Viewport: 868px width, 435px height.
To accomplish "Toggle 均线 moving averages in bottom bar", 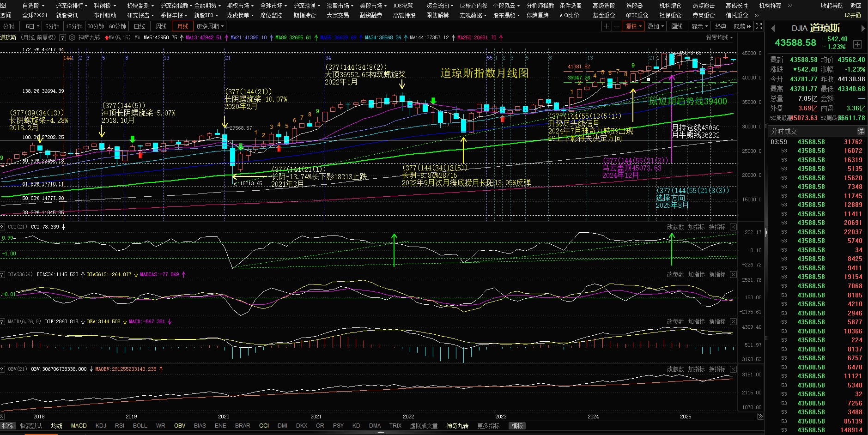I will click(56, 426).
